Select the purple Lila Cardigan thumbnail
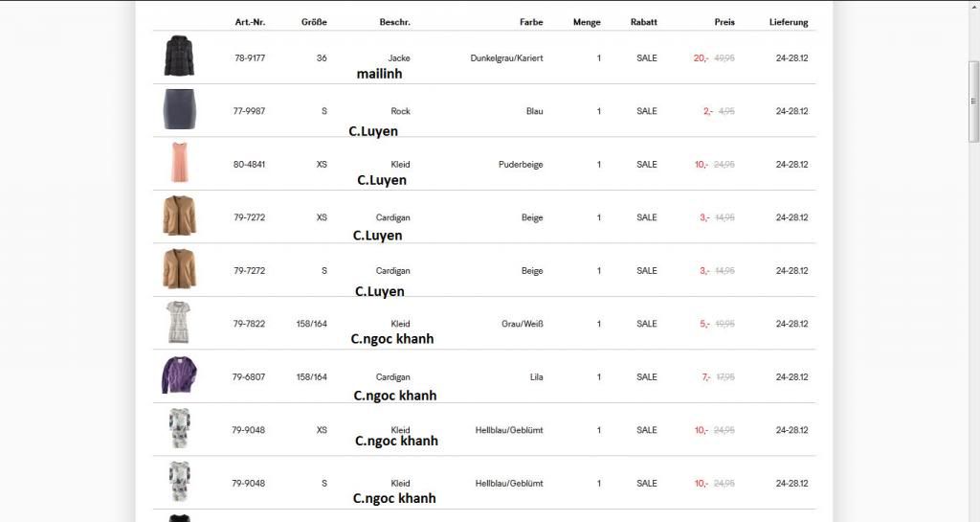Screen dimensions: 980x522 point(179,375)
